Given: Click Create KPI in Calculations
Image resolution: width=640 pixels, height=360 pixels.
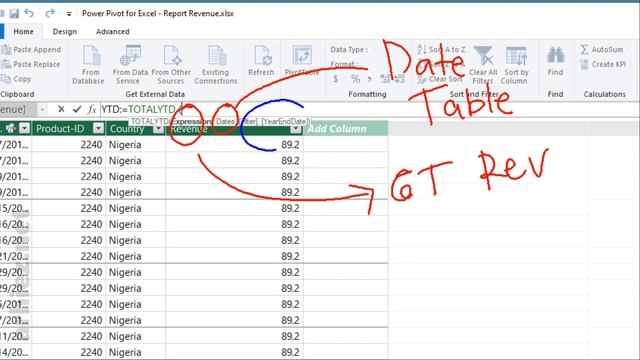Looking at the screenshot, I should click(x=603, y=64).
